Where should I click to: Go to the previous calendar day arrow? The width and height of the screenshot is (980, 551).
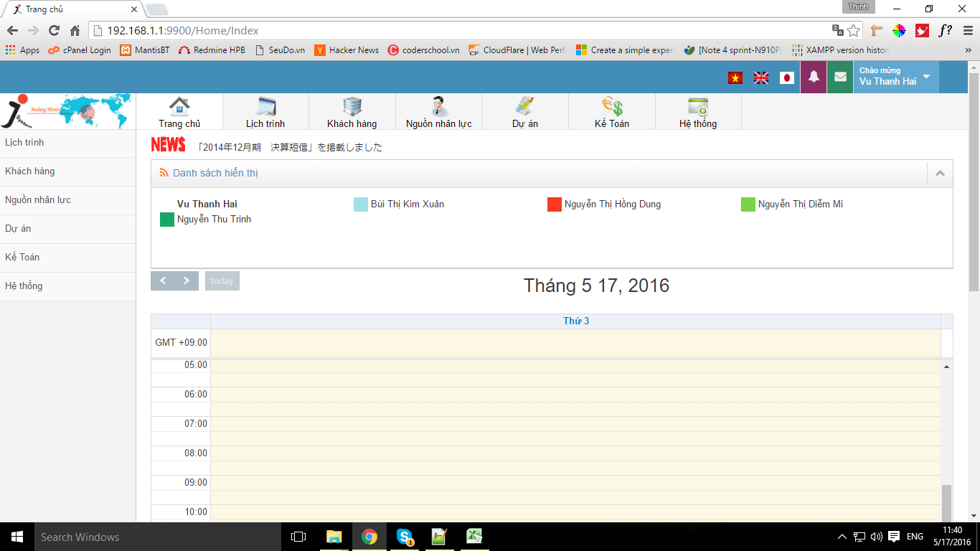tap(163, 281)
